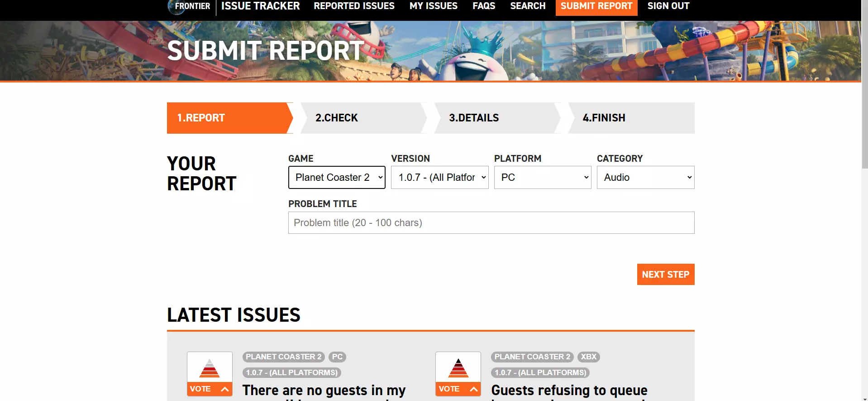Click PC tag on no-guests issue
868x401 pixels.
[337, 357]
